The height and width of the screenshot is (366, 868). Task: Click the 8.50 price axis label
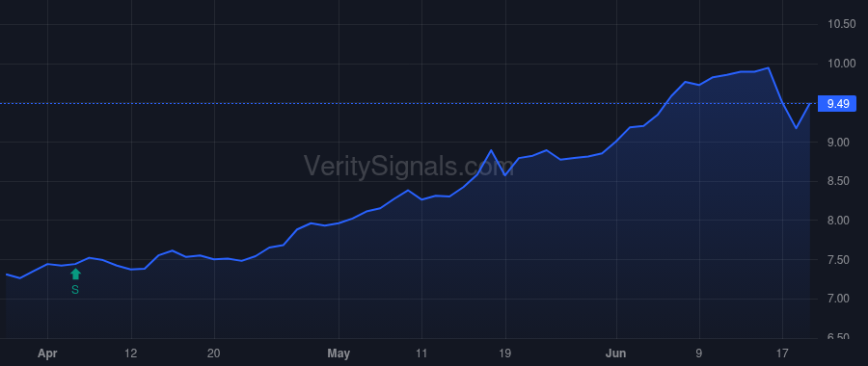tap(839, 182)
